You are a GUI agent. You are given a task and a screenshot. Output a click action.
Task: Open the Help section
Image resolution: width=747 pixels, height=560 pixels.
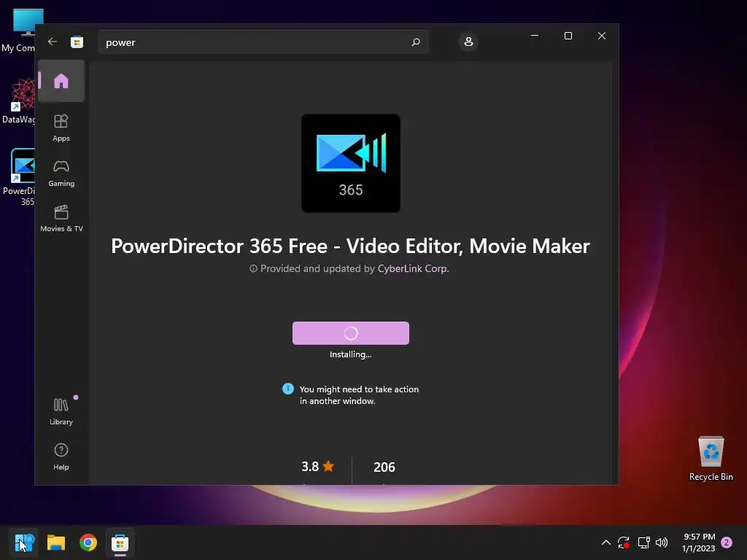[61, 456]
